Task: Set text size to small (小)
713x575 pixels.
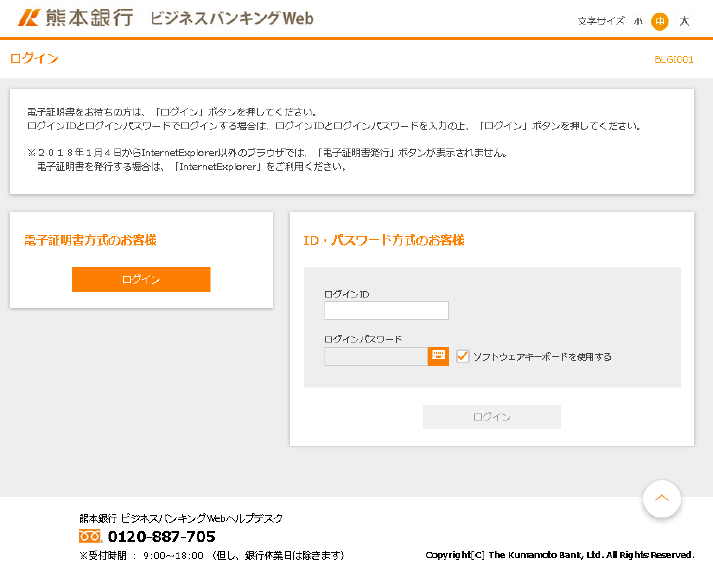Action: tap(638, 21)
